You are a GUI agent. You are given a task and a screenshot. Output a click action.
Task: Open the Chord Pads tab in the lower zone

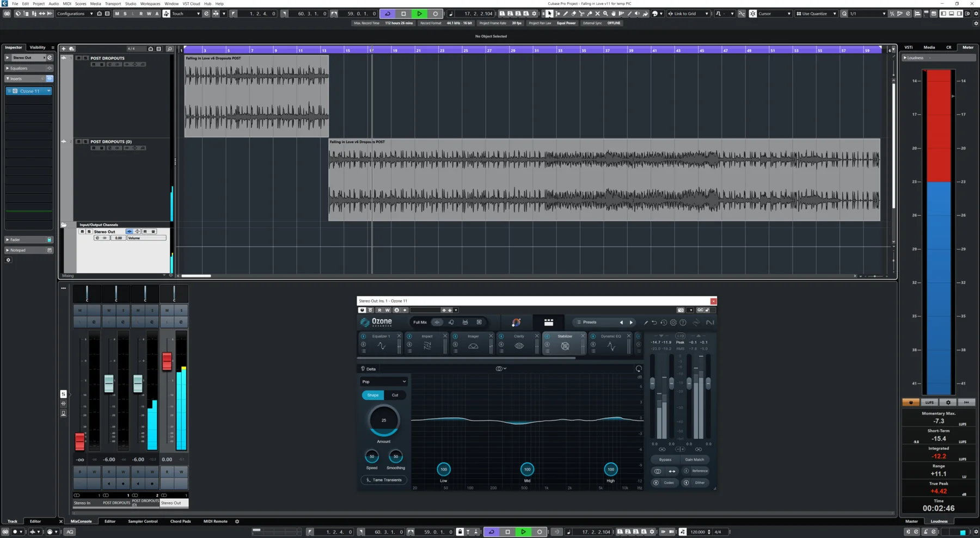point(180,521)
